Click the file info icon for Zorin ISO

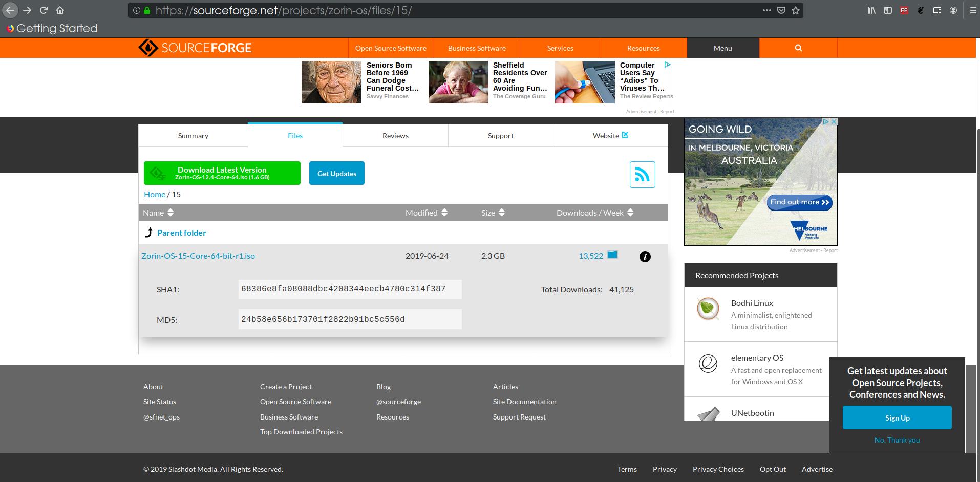tap(645, 257)
